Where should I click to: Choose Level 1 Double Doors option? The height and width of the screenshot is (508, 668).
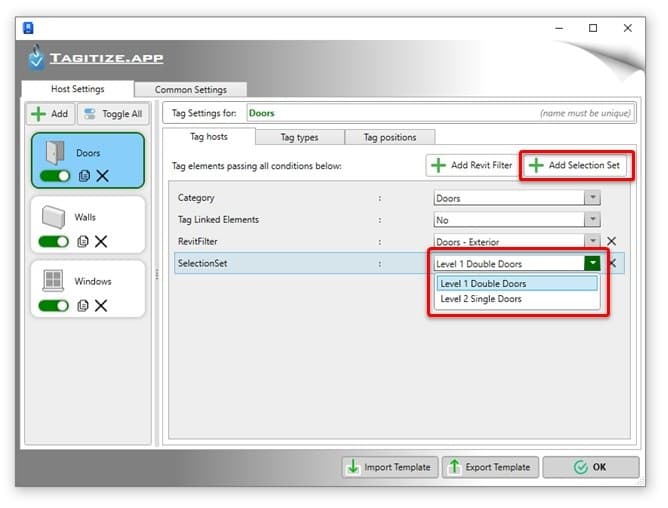(x=517, y=284)
